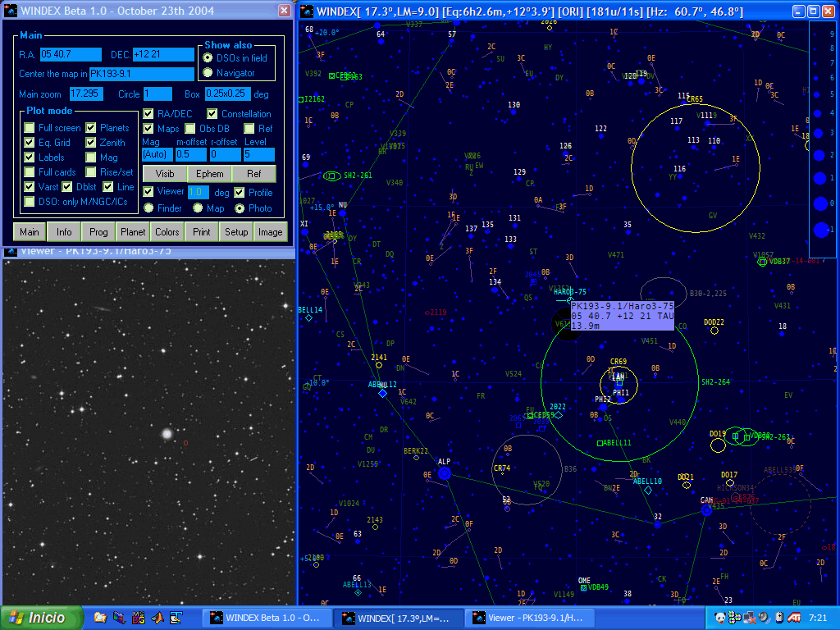840x630 pixels.
Task: Enable the Full cards checkbox
Action: pos(30,172)
